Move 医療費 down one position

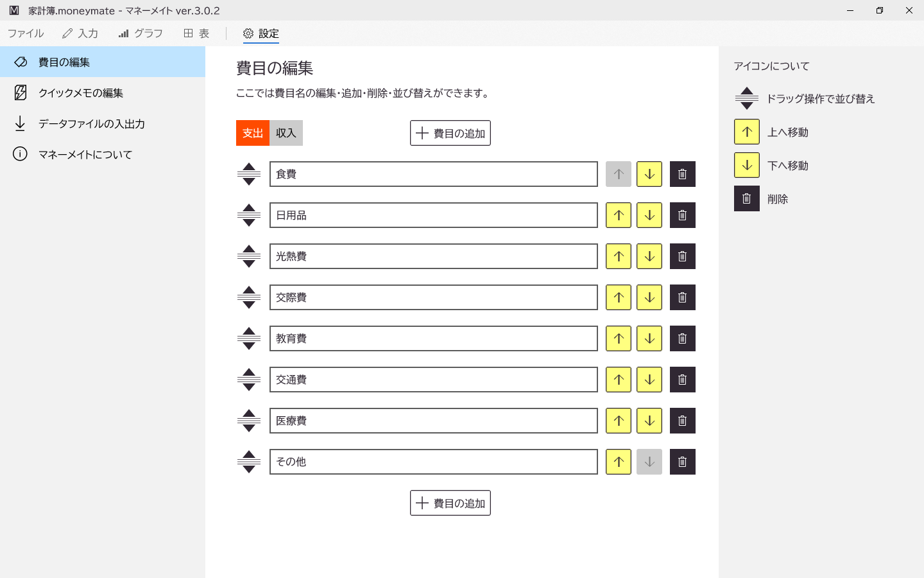pos(649,421)
